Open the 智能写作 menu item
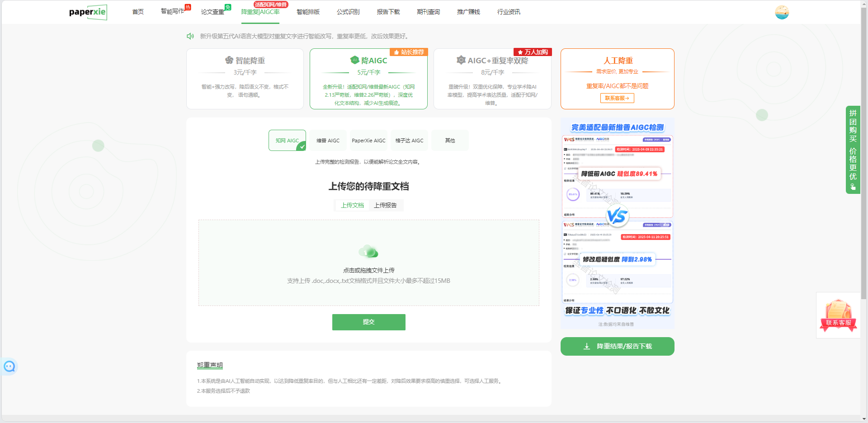868x423 pixels. (173, 11)
